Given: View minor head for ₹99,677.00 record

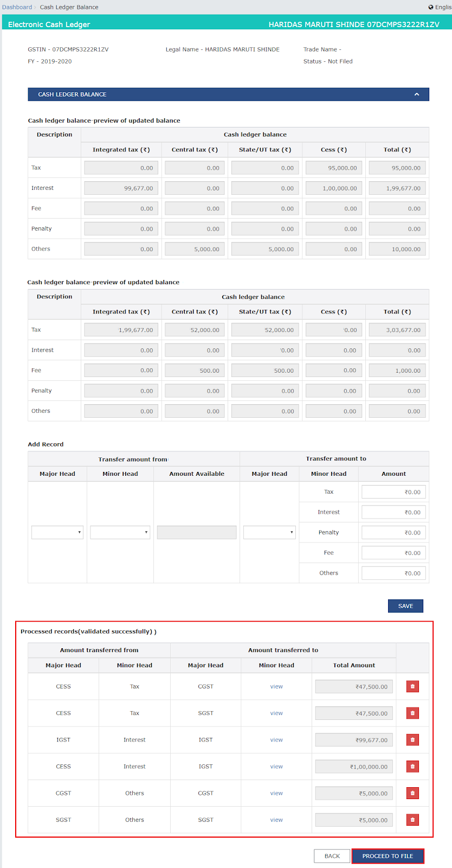Looking at the screenshot, I should coord(276,739).
